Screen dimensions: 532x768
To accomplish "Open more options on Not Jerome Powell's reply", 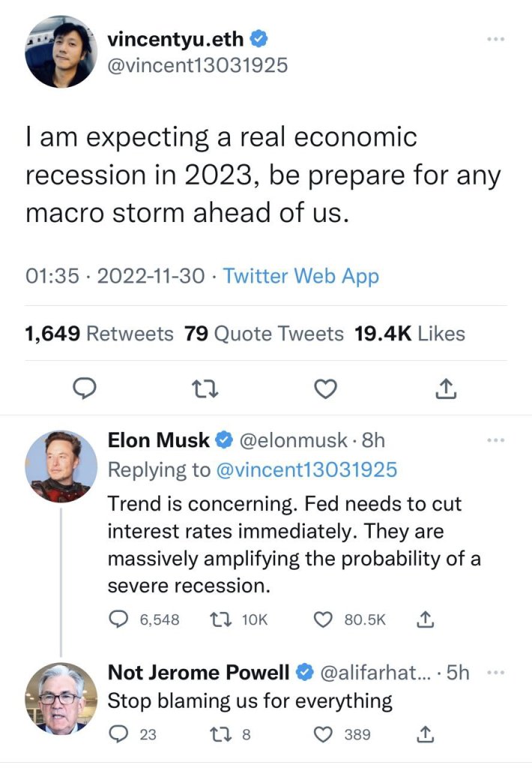I will (496, 673).
